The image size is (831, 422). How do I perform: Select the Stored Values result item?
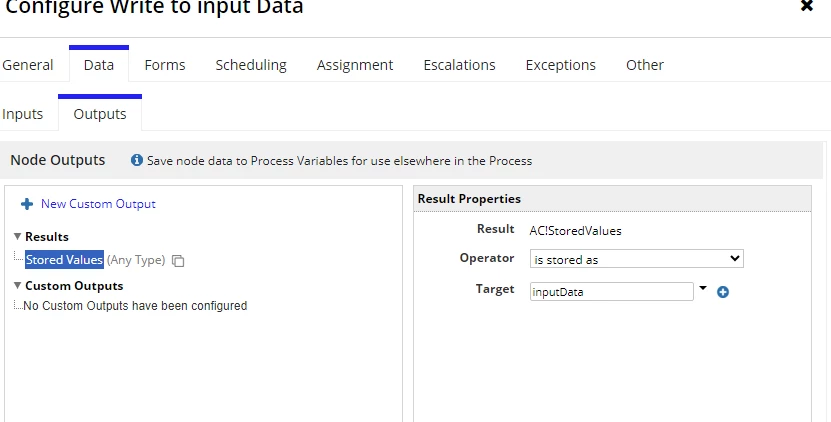[x=65, y=260]
